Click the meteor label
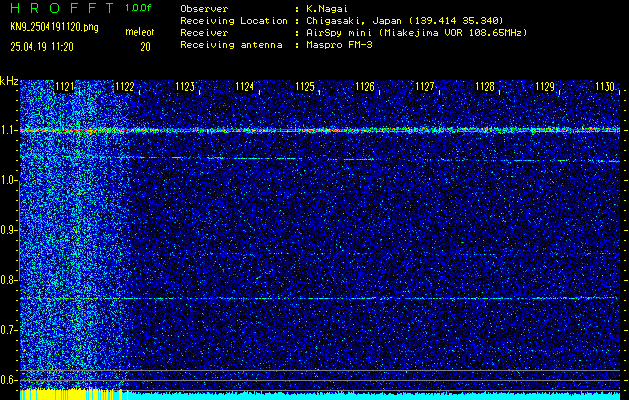Viewport: 629px width, 400px height. click(x=140, y=32)
